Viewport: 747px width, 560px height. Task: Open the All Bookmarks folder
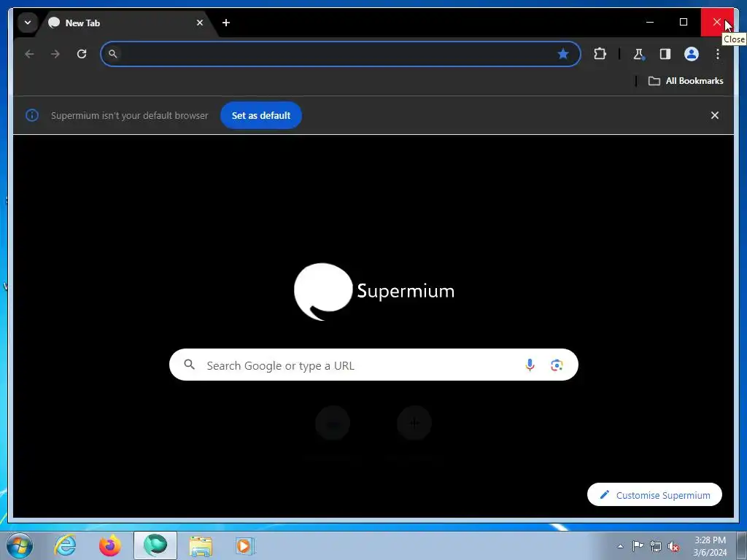click(686, 81)
